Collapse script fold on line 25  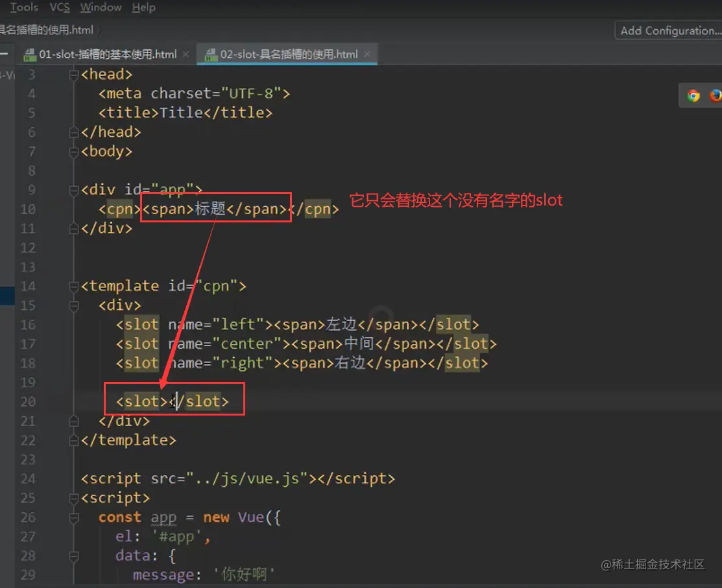click(74, 499)
